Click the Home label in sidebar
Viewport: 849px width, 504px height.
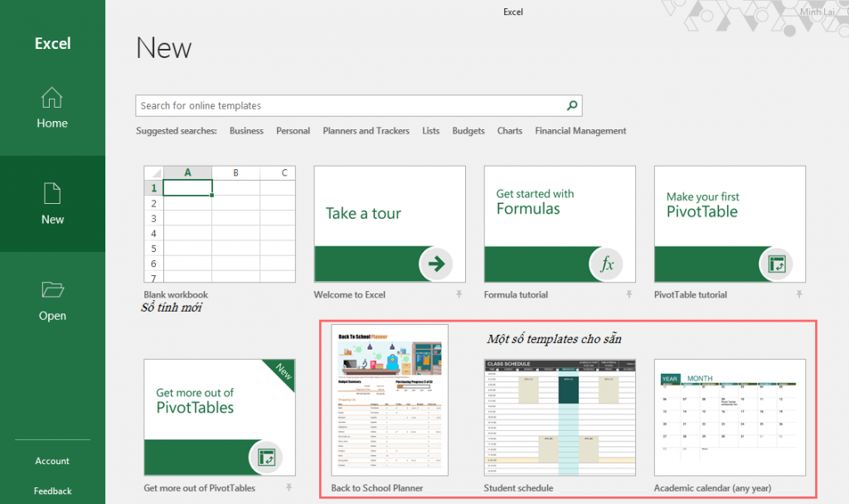point(52,123)
